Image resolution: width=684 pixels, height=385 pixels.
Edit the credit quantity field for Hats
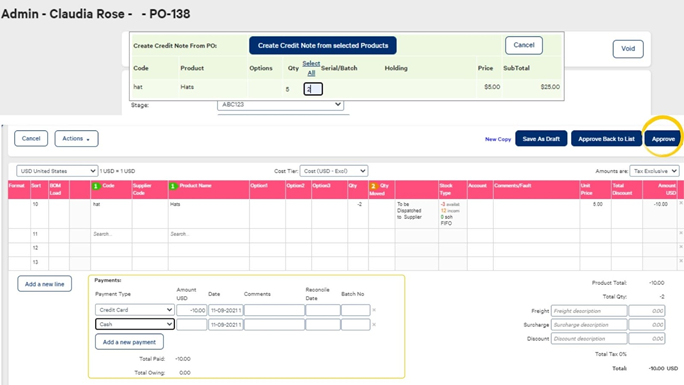click(313, 89)
